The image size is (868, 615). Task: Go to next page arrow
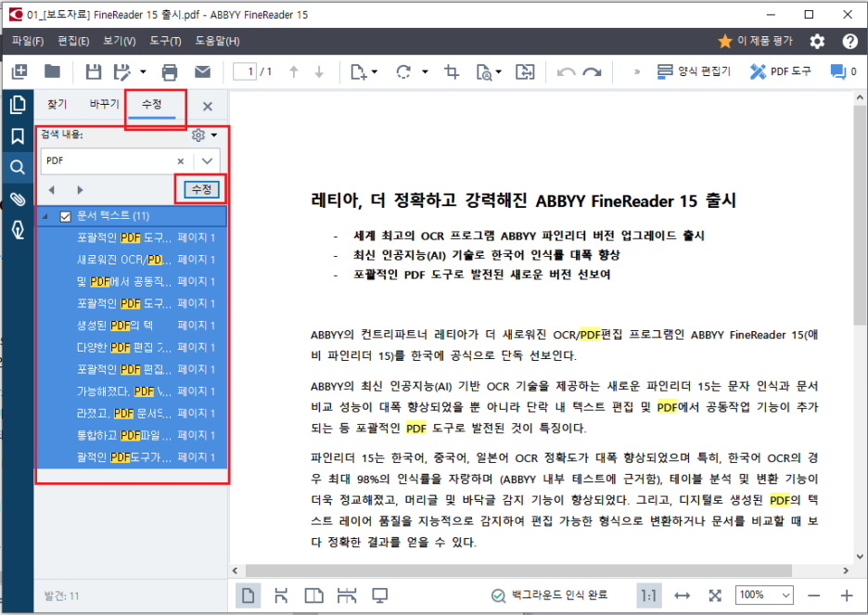pos(319,71)
